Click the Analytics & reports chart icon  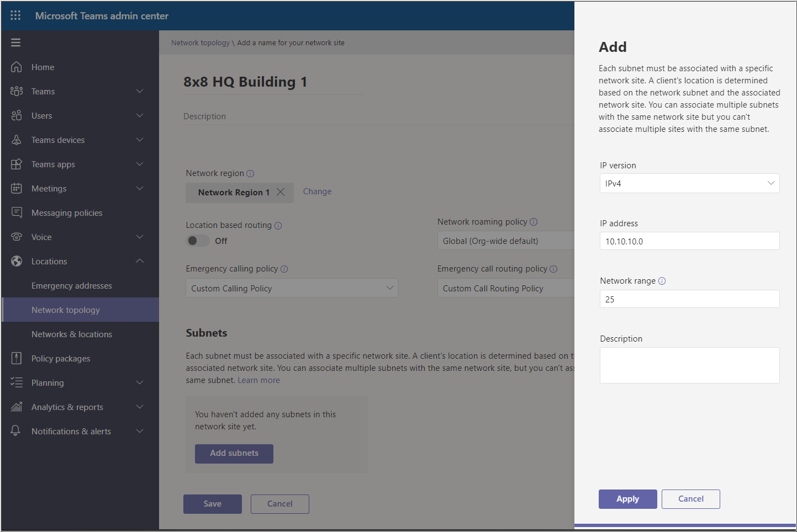tap(17, 407)
